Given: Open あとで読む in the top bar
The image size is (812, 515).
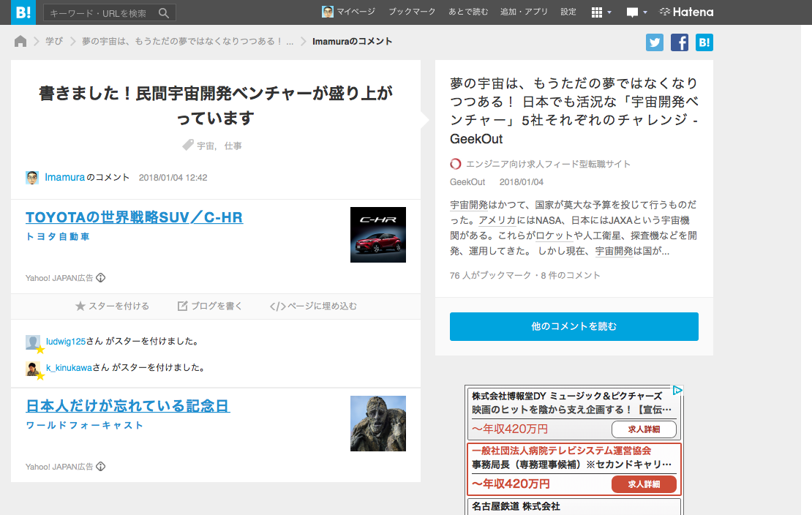Looking at the screenshot, I should (468, 12).
